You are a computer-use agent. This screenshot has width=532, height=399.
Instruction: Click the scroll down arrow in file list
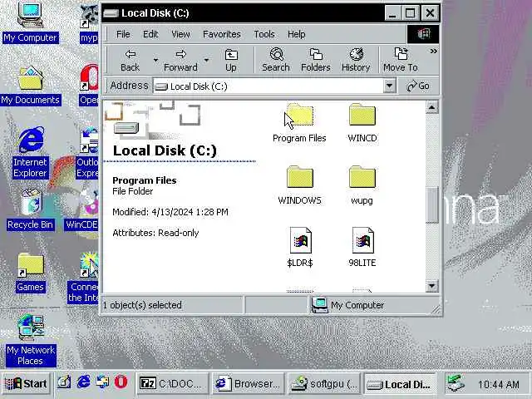point(431,286)
